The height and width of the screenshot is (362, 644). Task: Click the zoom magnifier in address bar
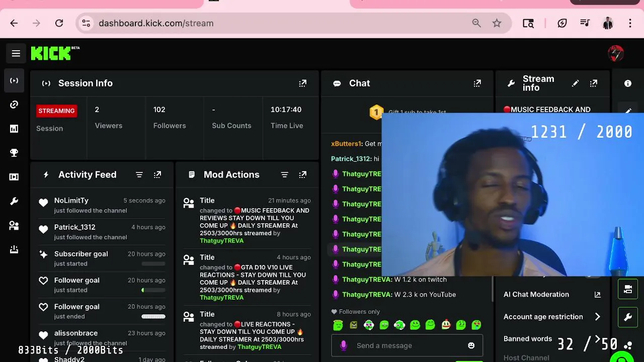[x=476, y=23]
